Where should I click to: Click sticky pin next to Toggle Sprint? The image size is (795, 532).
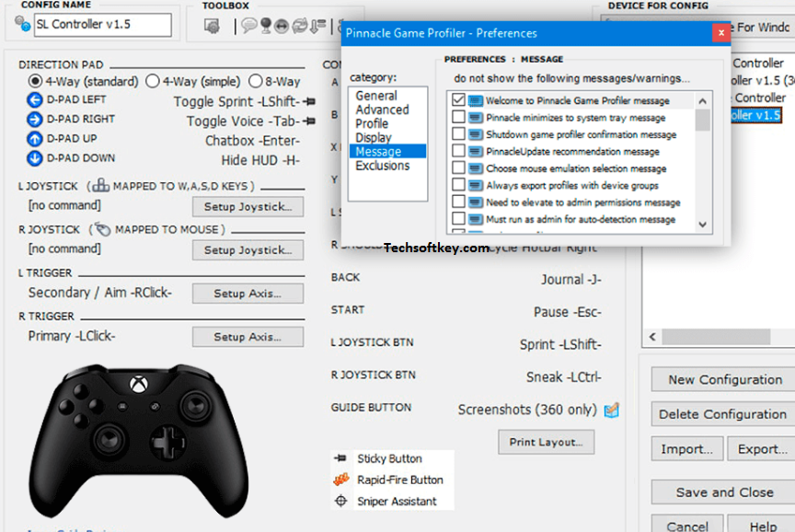click(x=309, y=102)
